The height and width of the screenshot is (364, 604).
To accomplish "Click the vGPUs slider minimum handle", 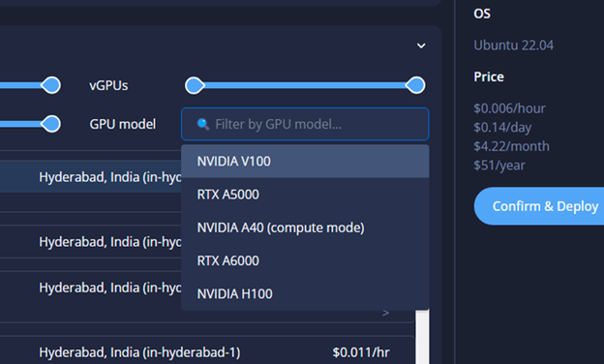I will click(195, 85).
